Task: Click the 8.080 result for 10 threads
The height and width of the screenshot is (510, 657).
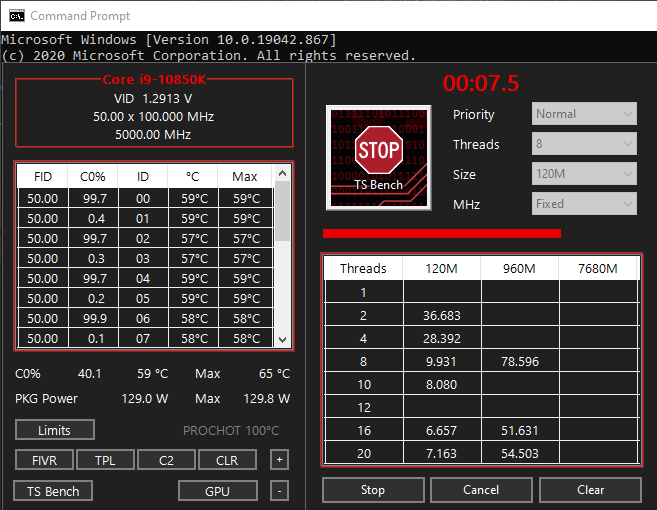Action: click(442, 384)
